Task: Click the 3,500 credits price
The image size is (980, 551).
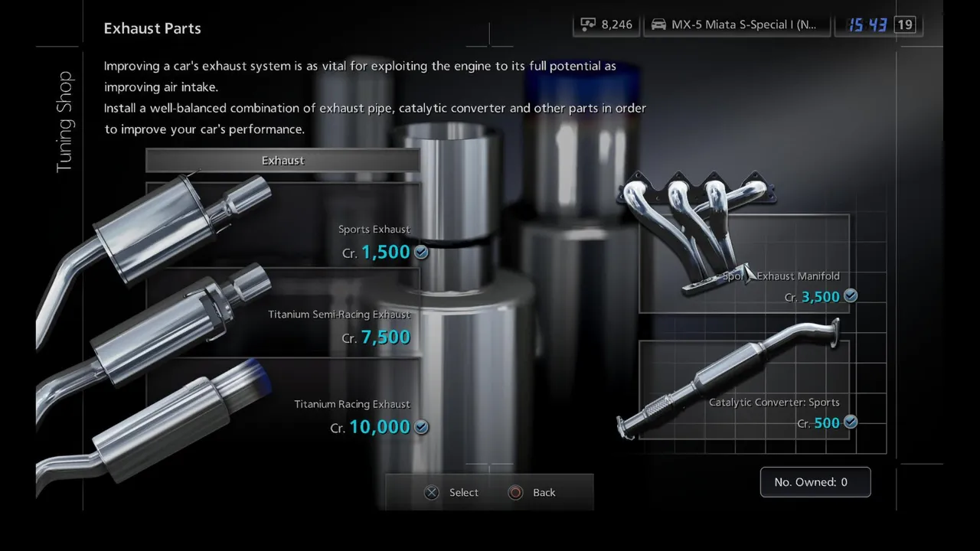Action: 820,296
